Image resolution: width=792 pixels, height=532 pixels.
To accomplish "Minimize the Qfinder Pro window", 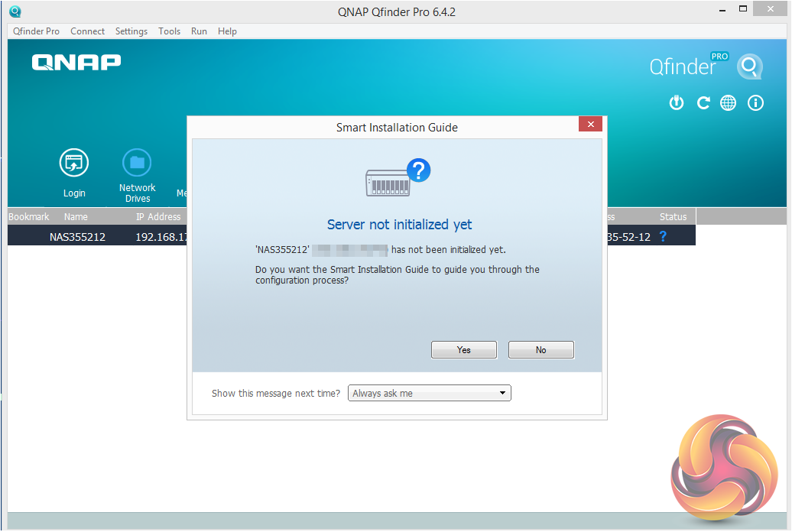I will point(722,10).
